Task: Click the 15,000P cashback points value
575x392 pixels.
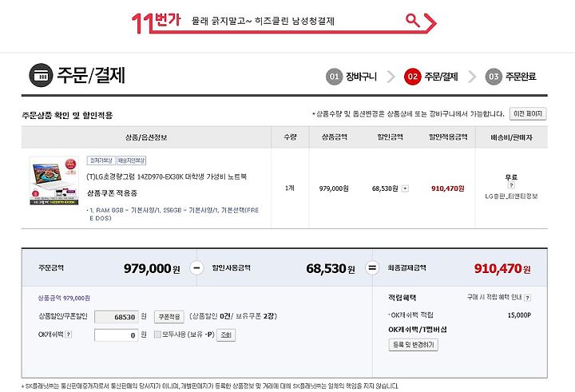Action: click(x=519, y=315)
